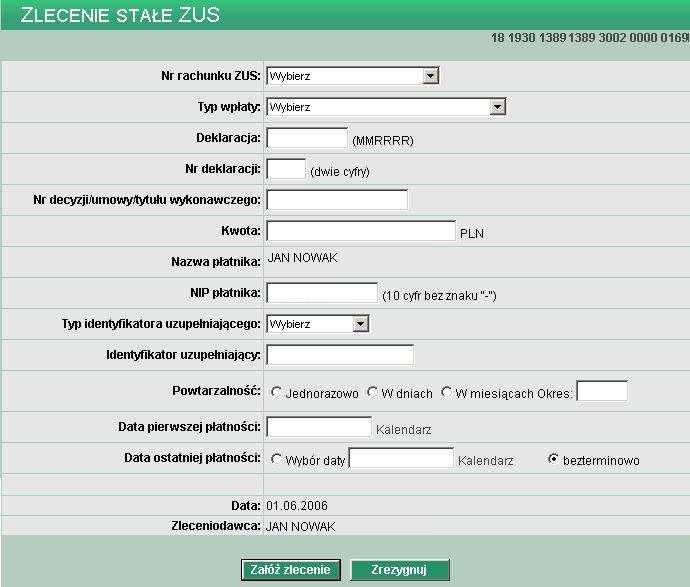
Task: Select the W dniach radio button
Action: pos(372,392)
